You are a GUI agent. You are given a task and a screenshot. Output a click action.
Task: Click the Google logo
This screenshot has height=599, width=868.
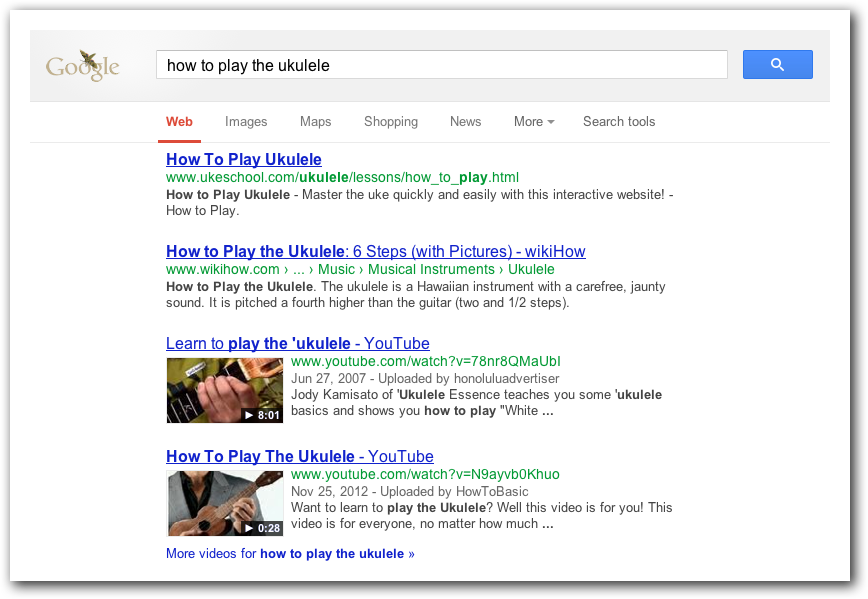pyautogui.click(x=82, y=66)
